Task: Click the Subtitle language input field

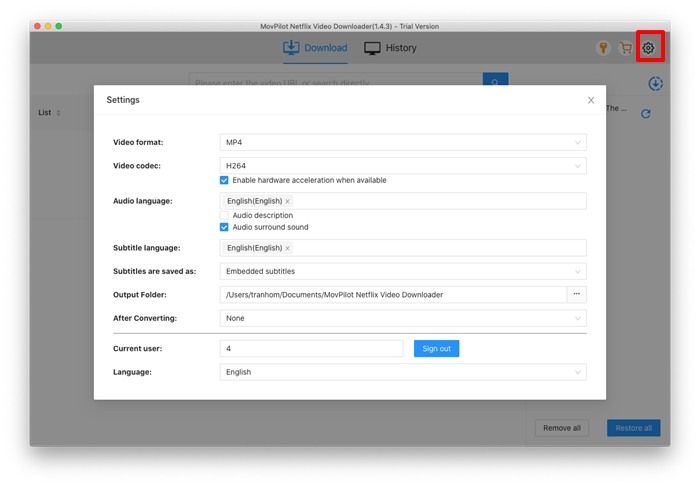Action: pyautogui.click(x=403, y=248)
